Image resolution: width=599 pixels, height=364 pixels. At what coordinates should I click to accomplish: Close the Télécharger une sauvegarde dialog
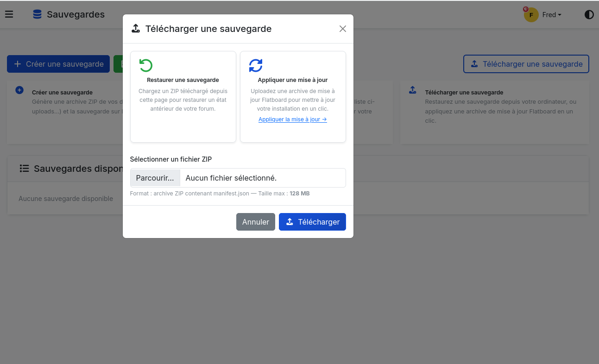(342, 29)
